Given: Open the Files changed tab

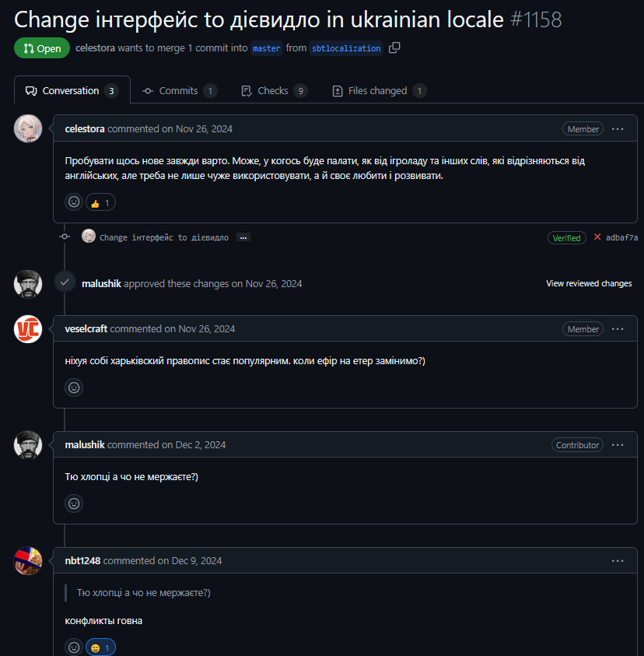Looking at the screenshot, I should tap(378, 91).
